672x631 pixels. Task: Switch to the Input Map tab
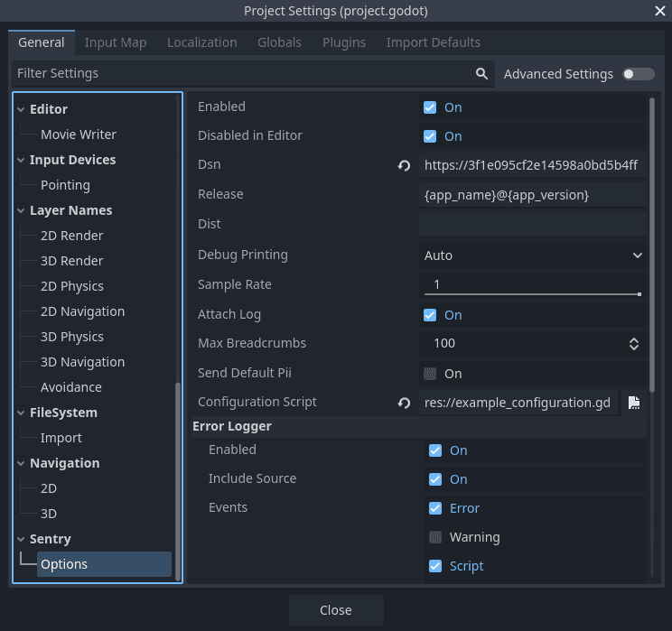click(x=116, y=42)
